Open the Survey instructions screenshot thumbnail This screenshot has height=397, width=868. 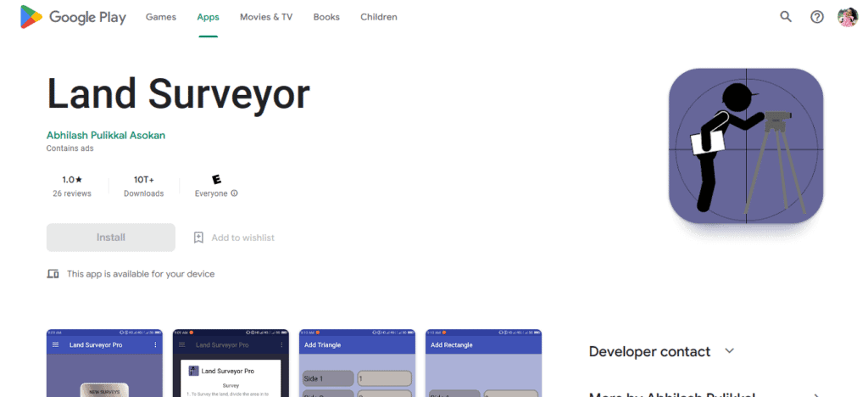(x=231, y=363)
